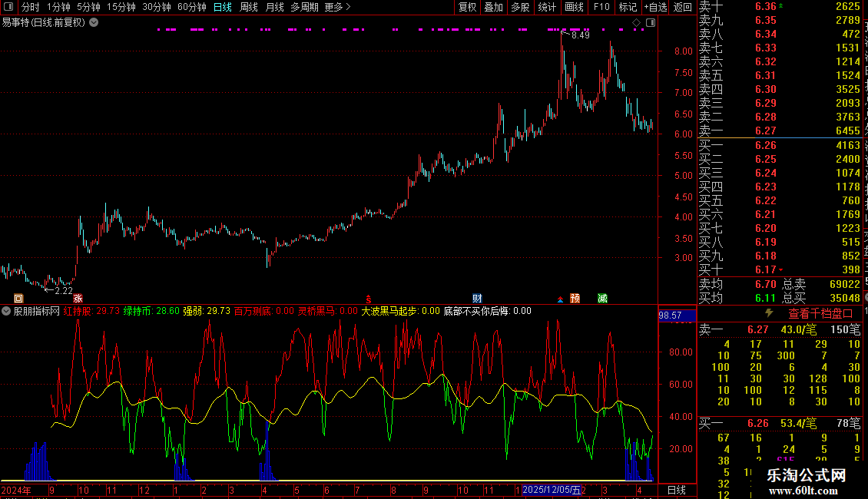
Task: Expand the 股朋指标网 indicator menu arrow
Action: [x=6, y=311]
